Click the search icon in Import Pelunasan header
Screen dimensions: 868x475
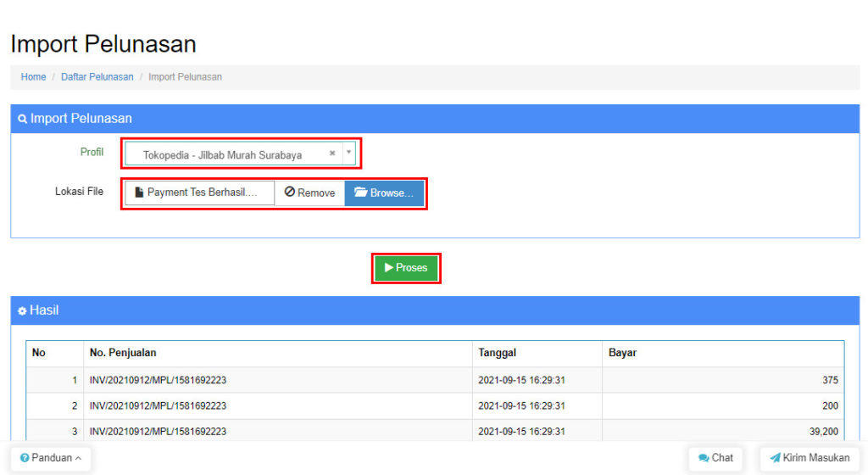coord(22,120)
